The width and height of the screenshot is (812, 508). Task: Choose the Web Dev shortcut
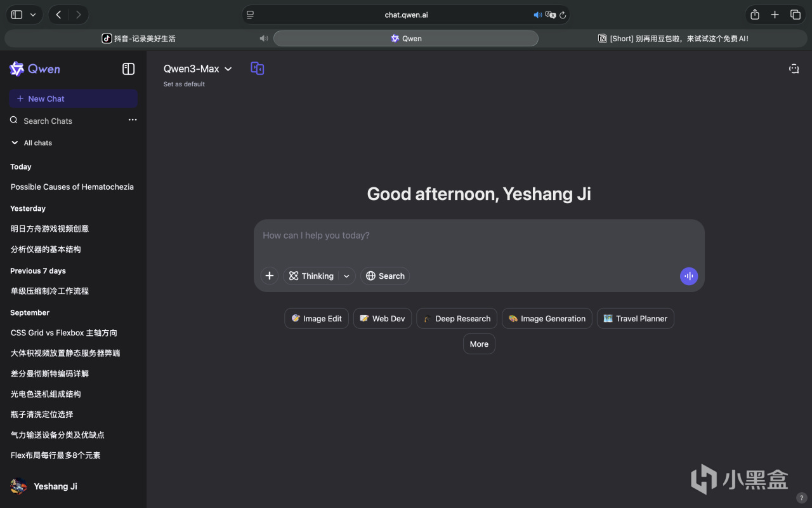click(383, 319)
